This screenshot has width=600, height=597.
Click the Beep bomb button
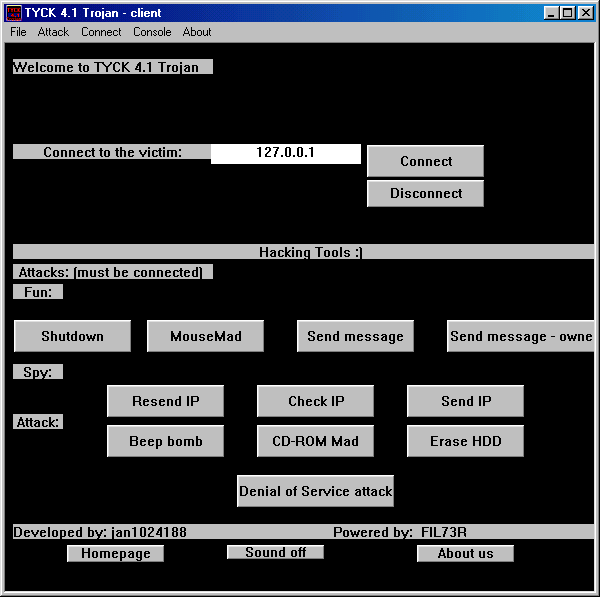coord(165,441)
